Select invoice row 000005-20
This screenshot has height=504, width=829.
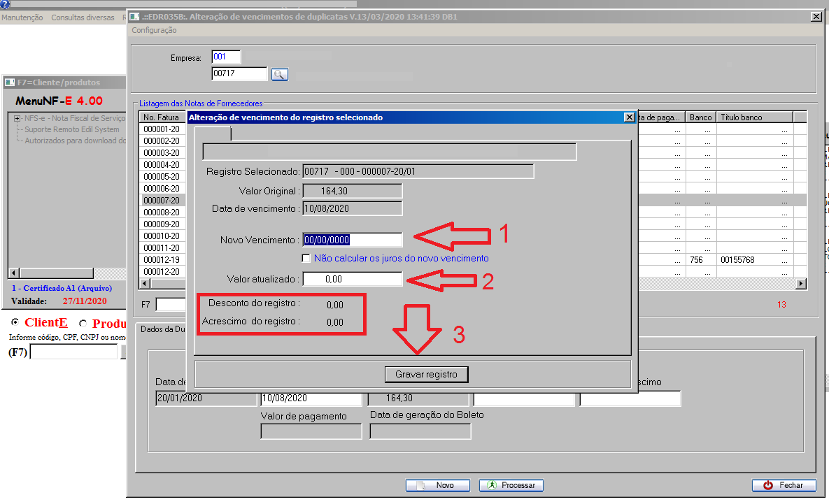pyautogui.click(x=162, y=177)
